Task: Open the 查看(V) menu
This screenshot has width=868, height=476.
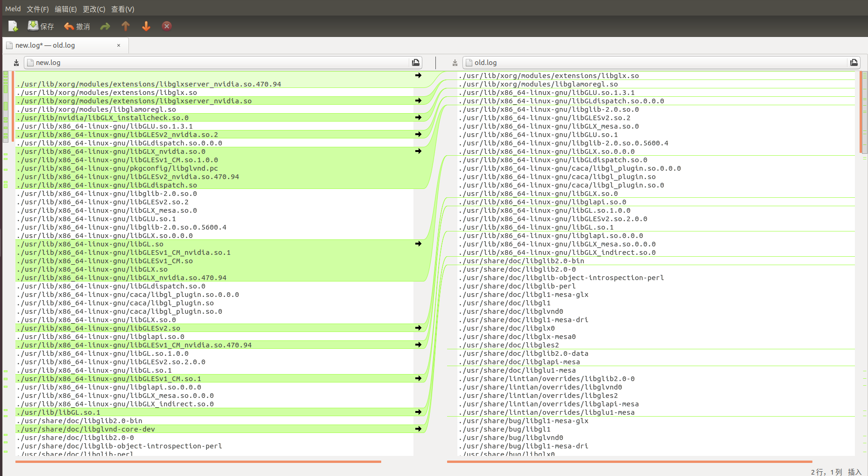Action: click(122, 8)
